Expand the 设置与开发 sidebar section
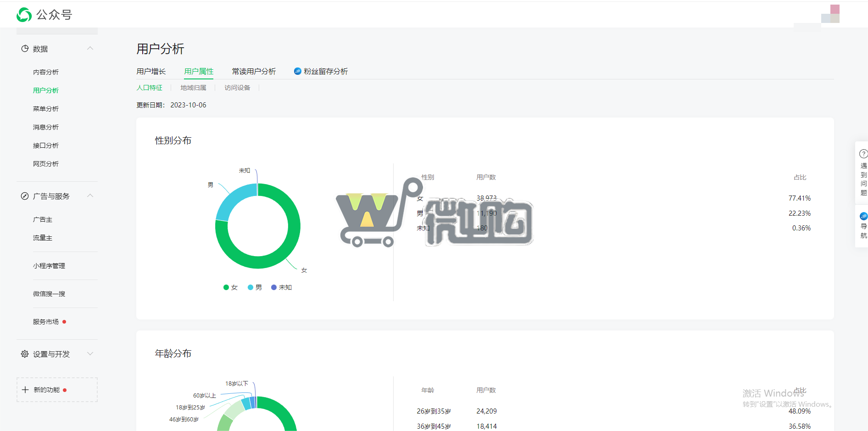Viewport: 868px width, 431px height. coord(90,353)
